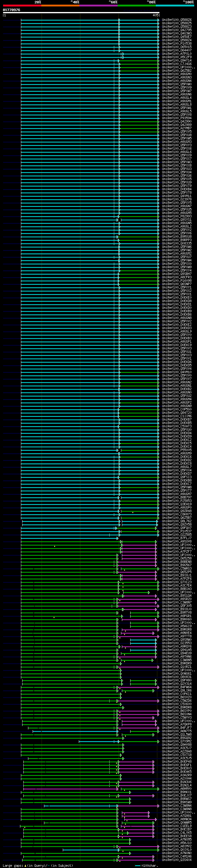Click the red 20% identity legend segment
Screen dimensions: 197x868
(22, 6)
